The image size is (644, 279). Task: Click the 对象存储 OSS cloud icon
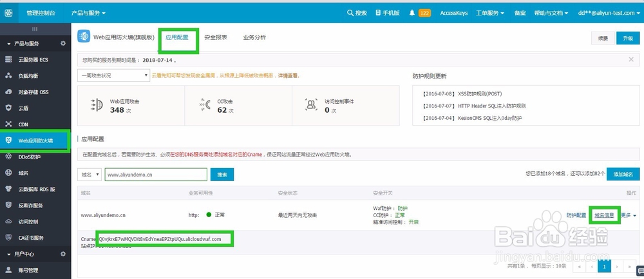coord(8,92)
